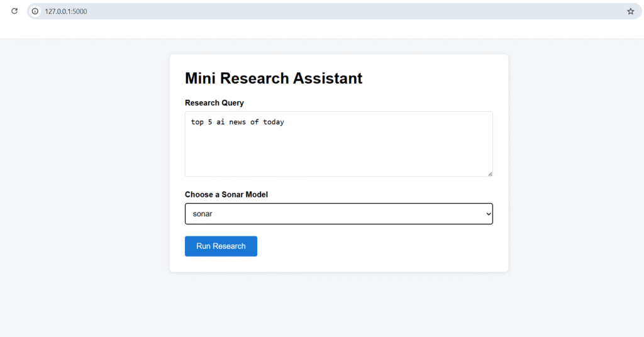Reload the page with the refresh icon

(14, 11)
